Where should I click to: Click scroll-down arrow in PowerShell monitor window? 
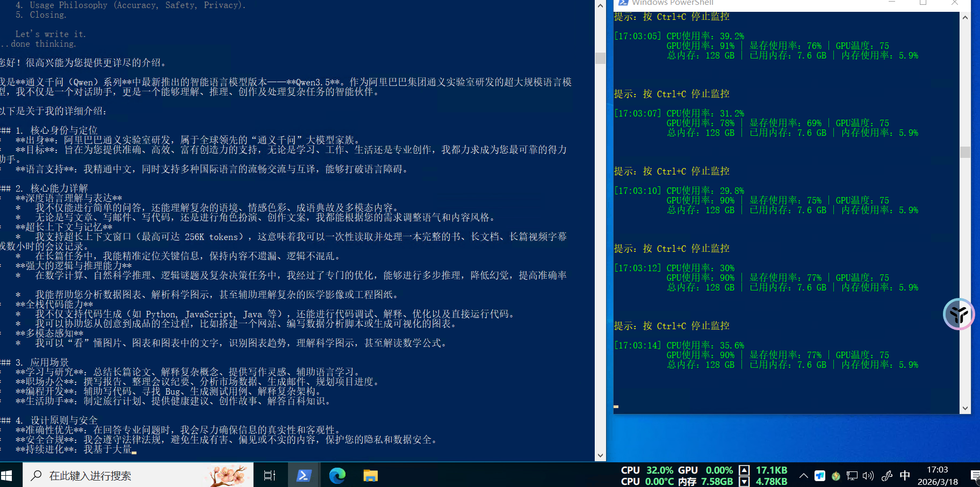tap(965, 408)
